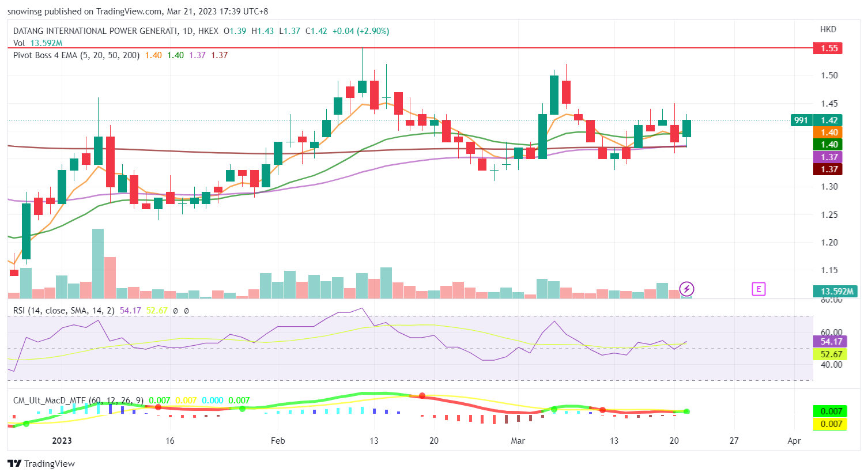Click the TradingView logo at bottom left
Image resolution: width=868 pixels, height=476 pixels.
[x=41, y=463]
